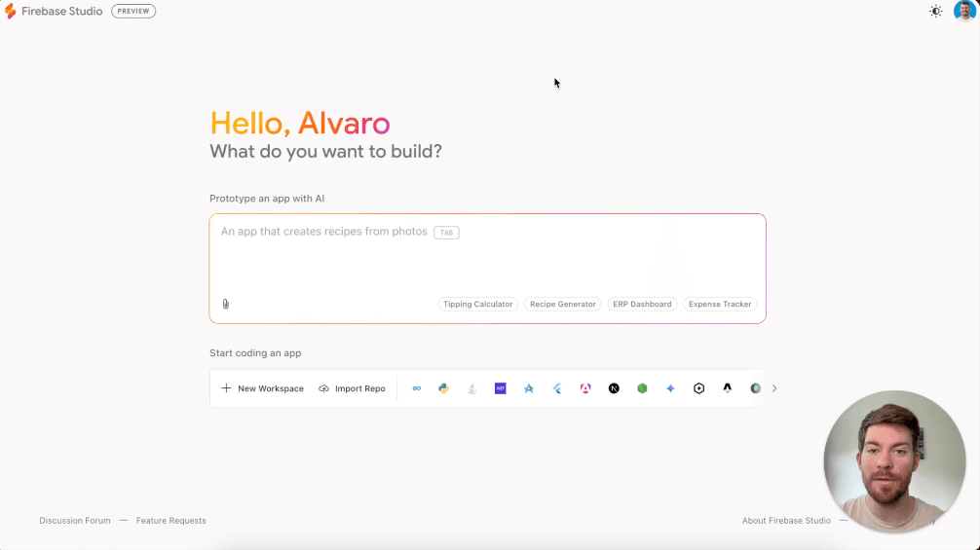Viewport: 980px width, 550px height.
Task: Select the blue star-shaped App template icon
Action: (529, 388)
